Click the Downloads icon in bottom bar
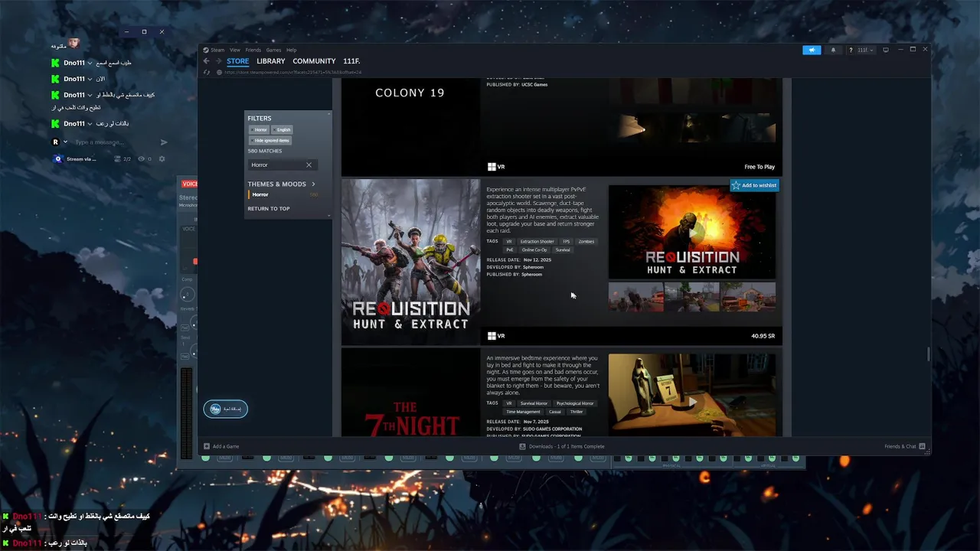The height and width of the screenshot is (551, 980). pos(522,446)
